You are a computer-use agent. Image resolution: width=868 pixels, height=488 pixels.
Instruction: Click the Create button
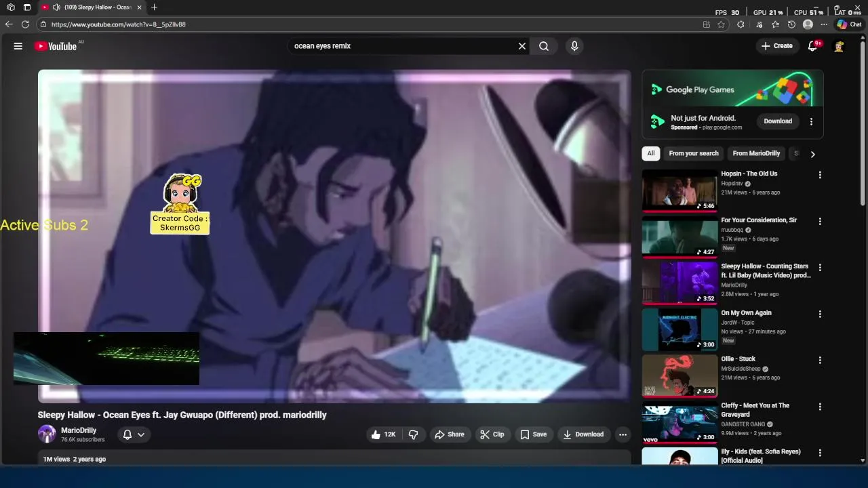[777, 46]
